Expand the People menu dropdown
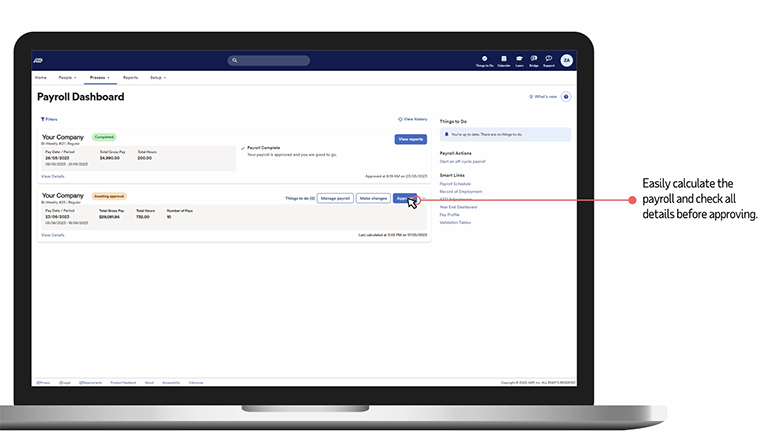The height and width of the screenshot is (433, 768). (x=67, y=77)
